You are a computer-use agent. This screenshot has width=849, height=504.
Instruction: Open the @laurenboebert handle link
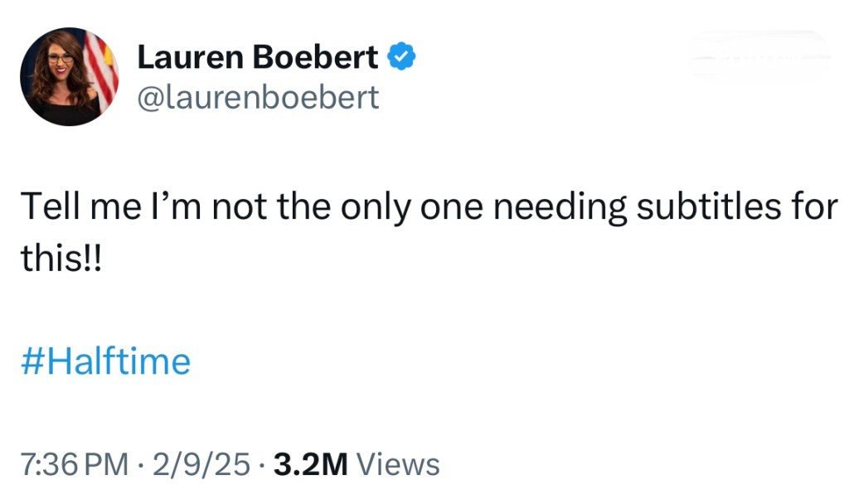[x=257, y=98]
